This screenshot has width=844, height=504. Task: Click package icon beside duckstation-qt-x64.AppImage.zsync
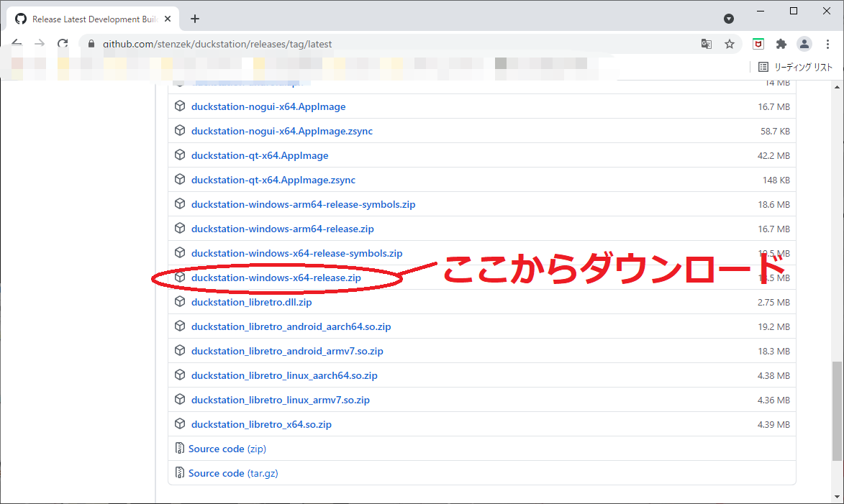point(180,179)
